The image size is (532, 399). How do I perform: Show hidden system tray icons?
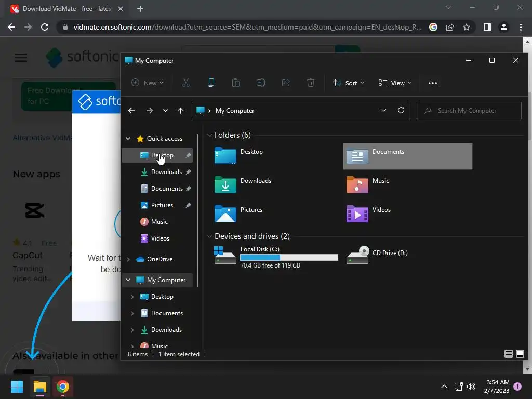(x=444, y=387)
